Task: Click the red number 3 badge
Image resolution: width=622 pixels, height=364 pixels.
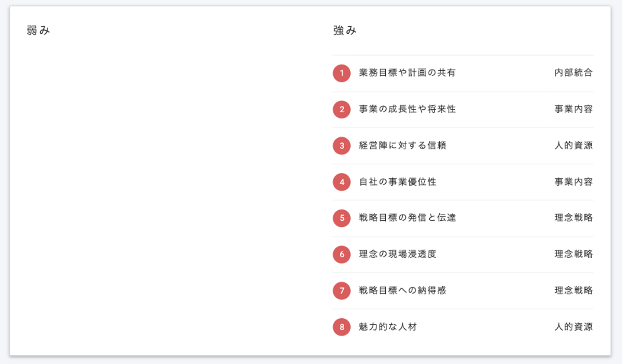Action: (x=342, y=146)
